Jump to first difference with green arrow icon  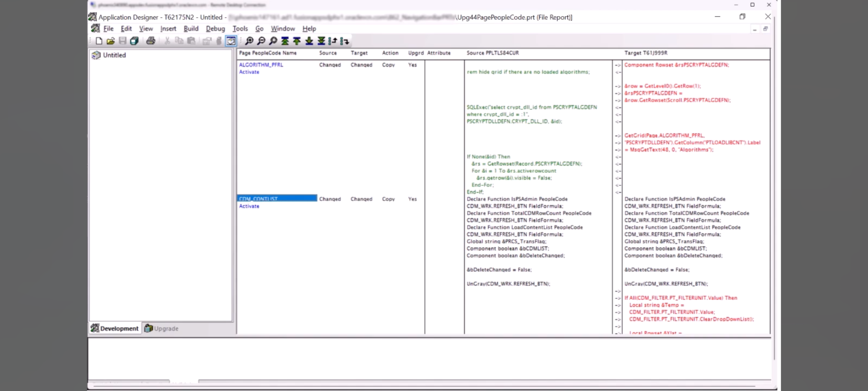tap(285, 41)
